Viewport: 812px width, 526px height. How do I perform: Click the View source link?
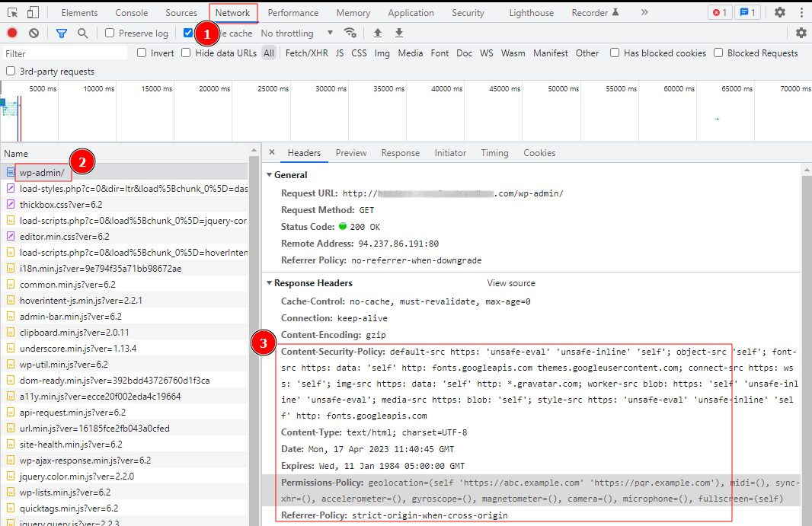pyautogui.click(x=510, y=282)
